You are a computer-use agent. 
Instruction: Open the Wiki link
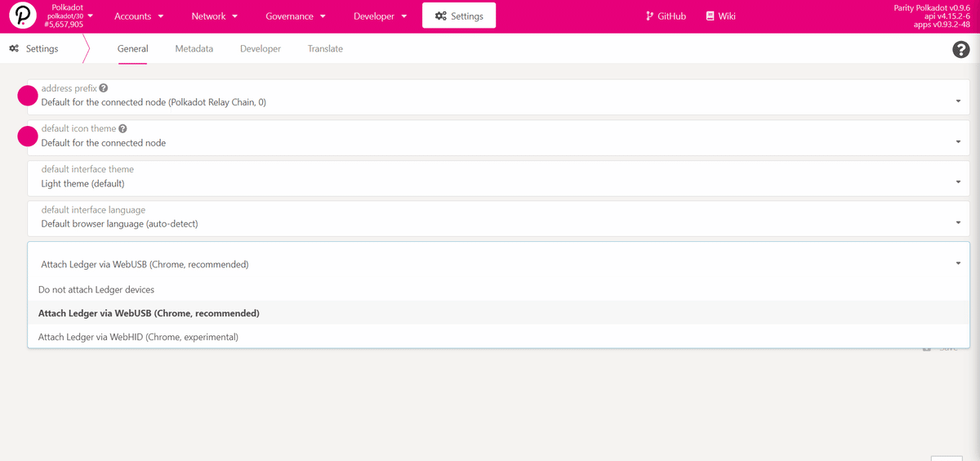(x=720, y=16)
